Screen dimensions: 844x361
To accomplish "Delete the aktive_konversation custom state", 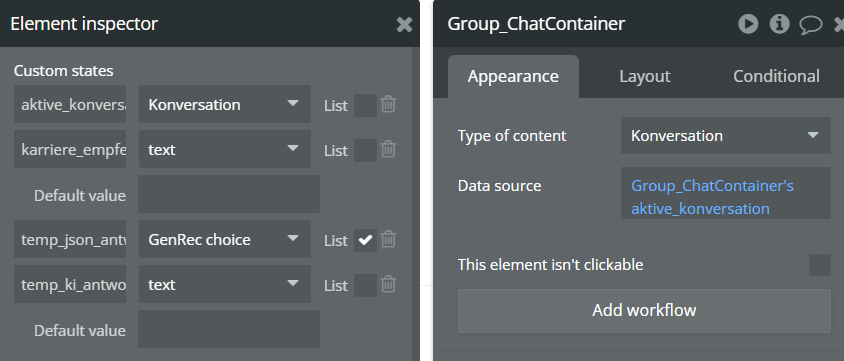I will [388, 104].
